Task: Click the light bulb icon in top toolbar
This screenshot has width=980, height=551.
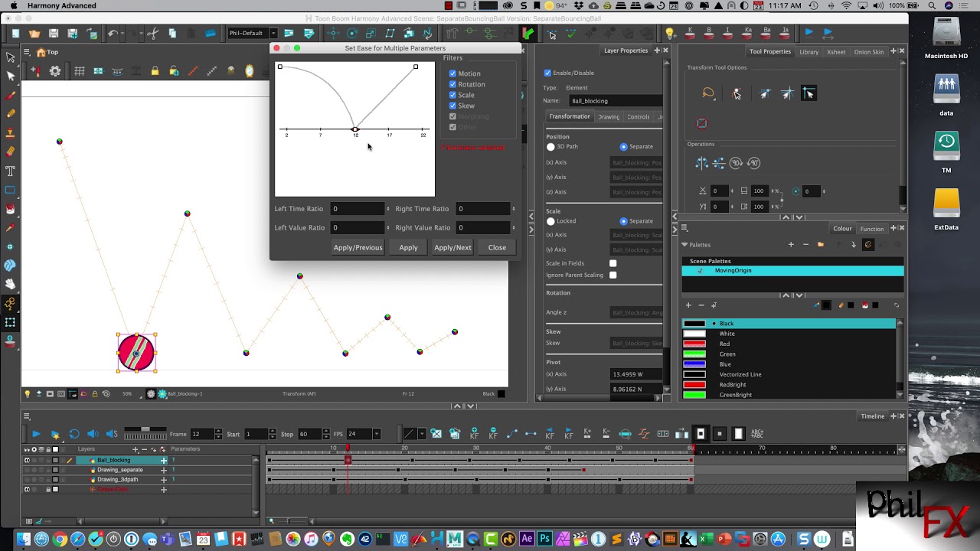Action: pos(670,33)
